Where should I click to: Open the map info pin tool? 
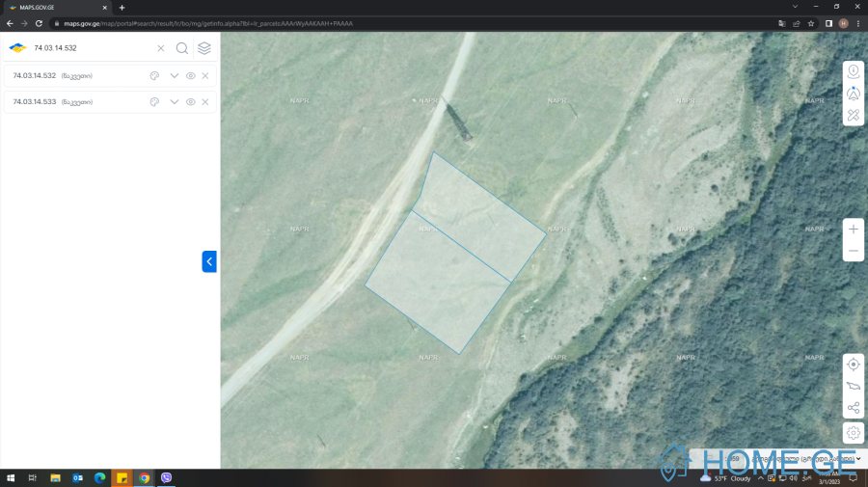point(854,71)
